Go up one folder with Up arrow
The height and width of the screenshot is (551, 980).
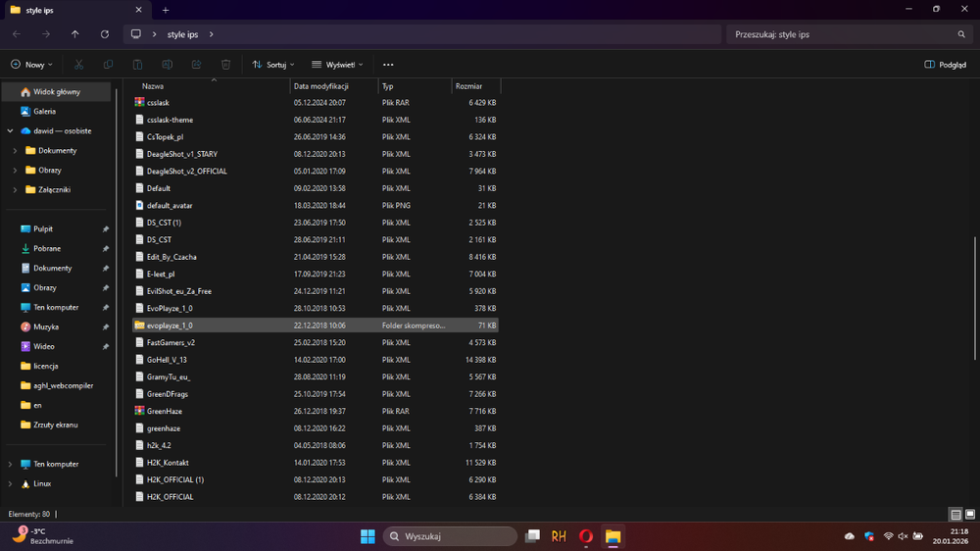75,34
